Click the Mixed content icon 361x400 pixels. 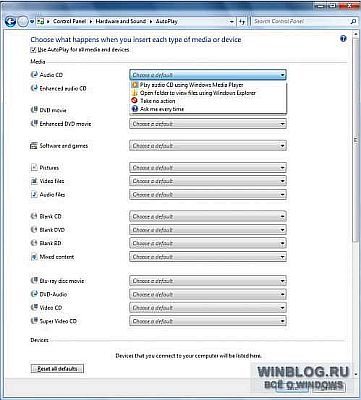pyautogui.click(x=34, y=257)
